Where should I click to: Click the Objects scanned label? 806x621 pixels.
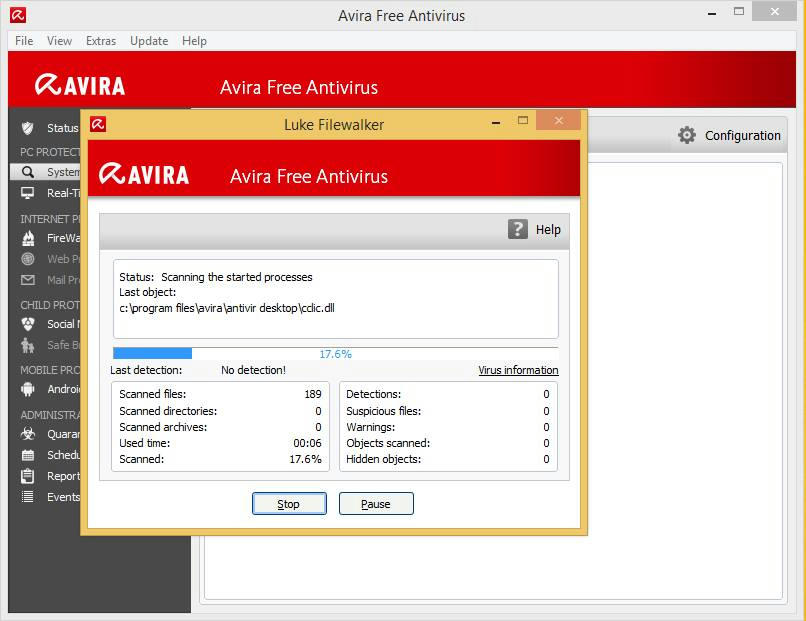tap(388, 443)
